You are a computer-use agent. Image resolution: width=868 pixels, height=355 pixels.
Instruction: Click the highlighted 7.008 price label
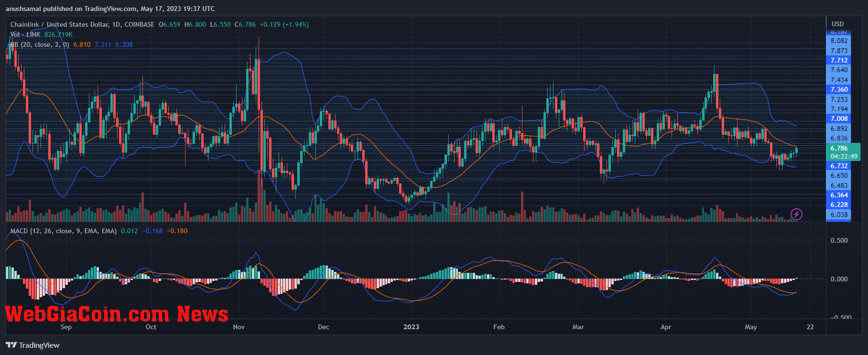click(x=839, y=118)
